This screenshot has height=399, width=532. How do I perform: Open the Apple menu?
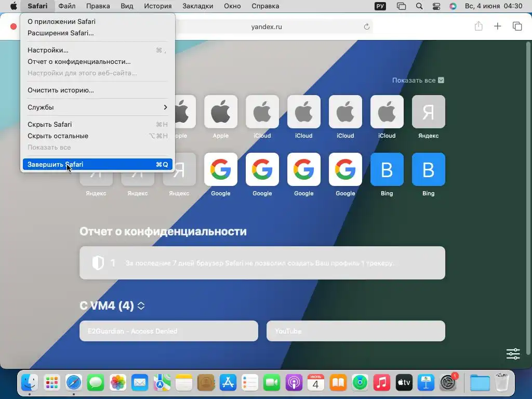coord(14,6)
